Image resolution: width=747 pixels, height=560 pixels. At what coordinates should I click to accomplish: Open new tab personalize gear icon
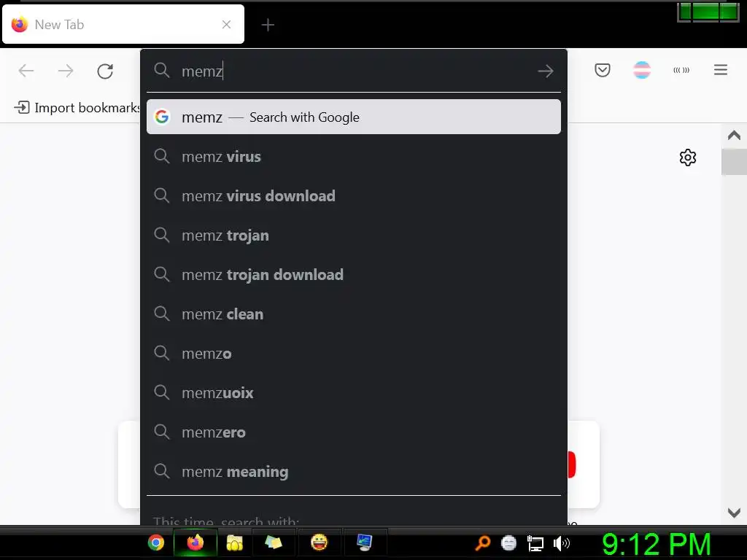tap(687, 157)
